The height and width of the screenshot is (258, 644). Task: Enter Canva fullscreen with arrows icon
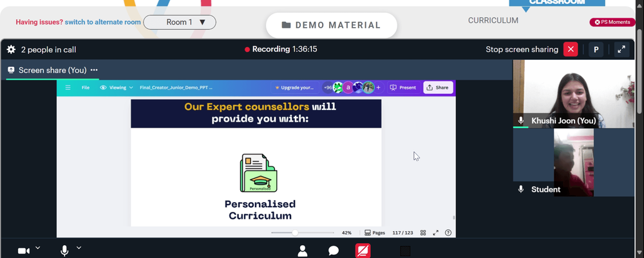click(x=435, y=232)
